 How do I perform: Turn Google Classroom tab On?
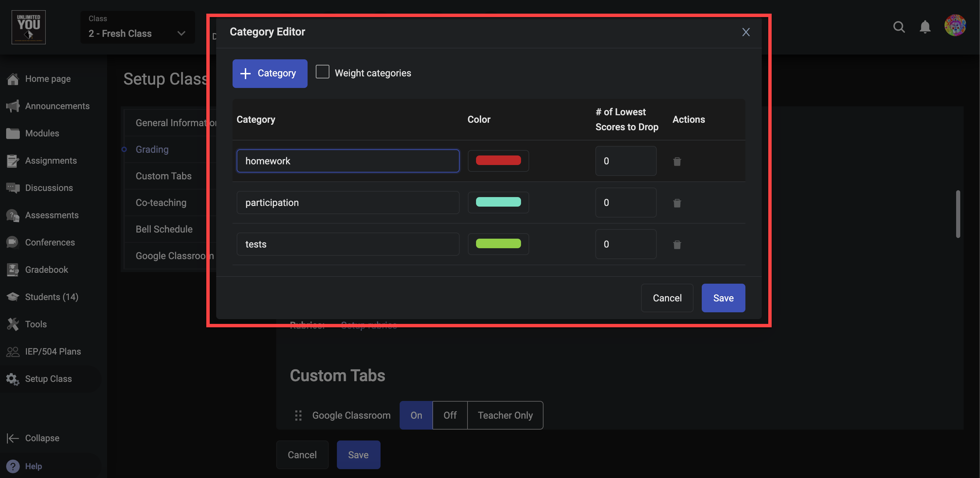coord(416,415)
